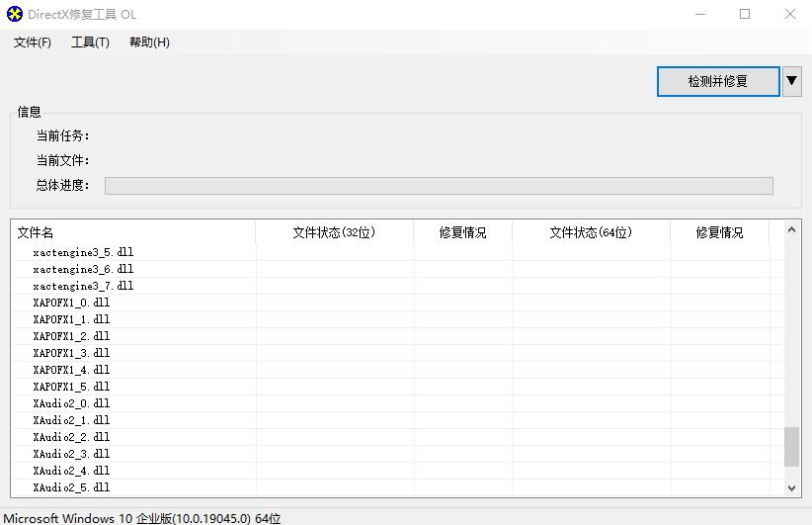Click the Windows 10 企业版 status bar text

[142, 518]
